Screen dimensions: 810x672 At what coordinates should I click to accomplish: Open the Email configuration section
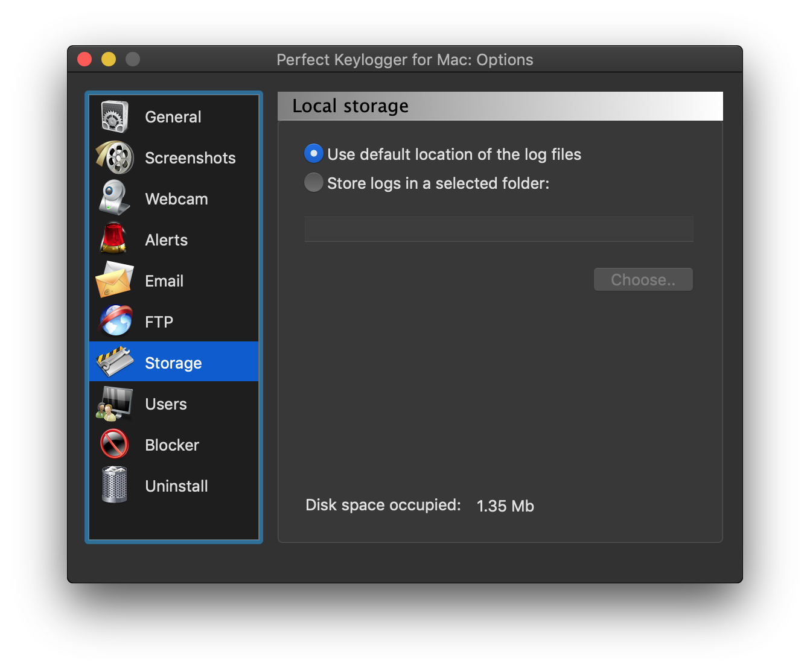tap(164, 281)
